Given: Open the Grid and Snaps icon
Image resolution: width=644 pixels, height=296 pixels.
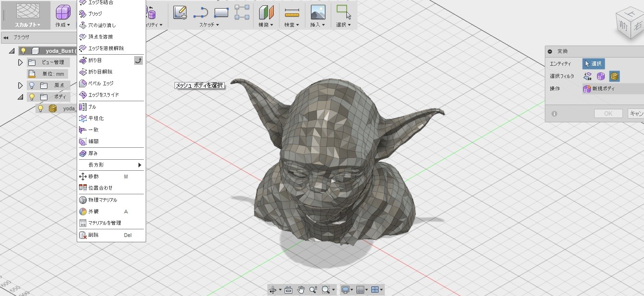Looking at the screenshot, I should 360,289.
